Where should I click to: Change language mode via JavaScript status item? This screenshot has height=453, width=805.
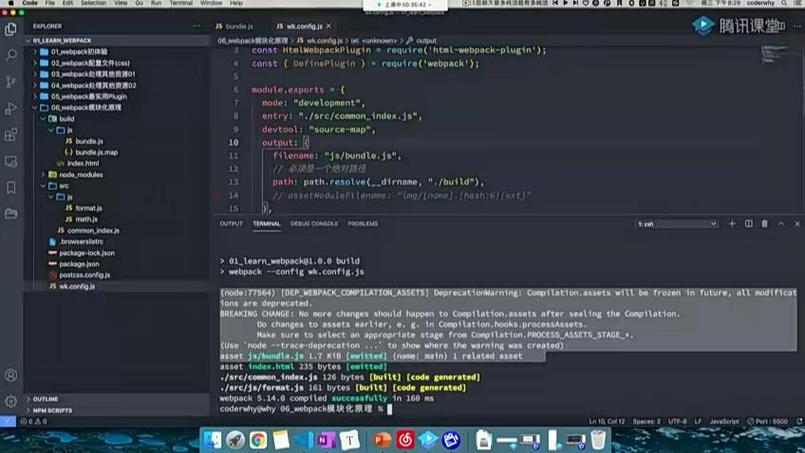pyautogui.click(x=724, y=422)
